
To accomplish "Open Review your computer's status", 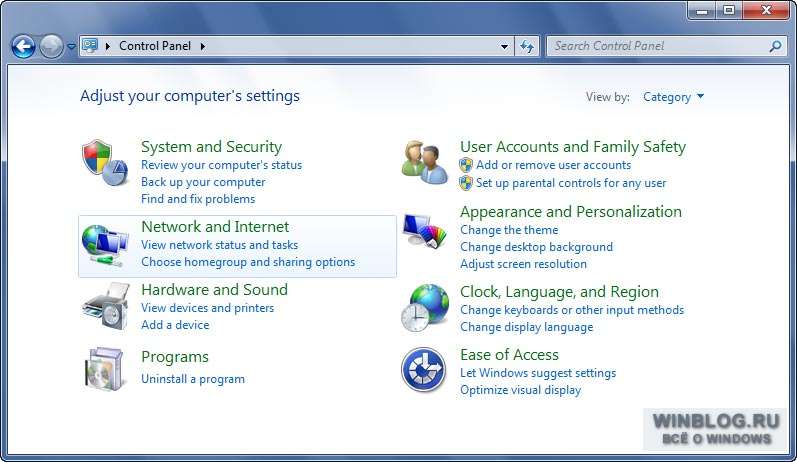I will pyautogui.click(x=222, y=165).
